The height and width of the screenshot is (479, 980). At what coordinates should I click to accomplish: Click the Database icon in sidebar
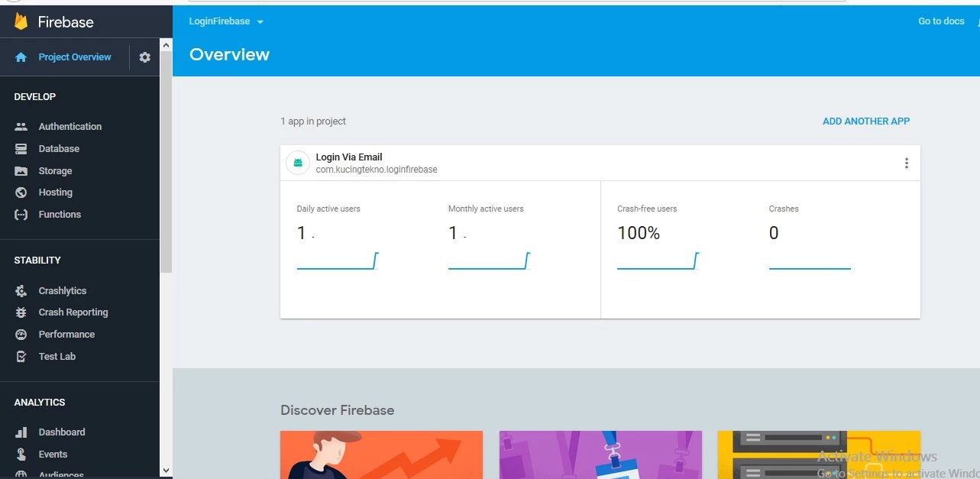pos(21,149)
